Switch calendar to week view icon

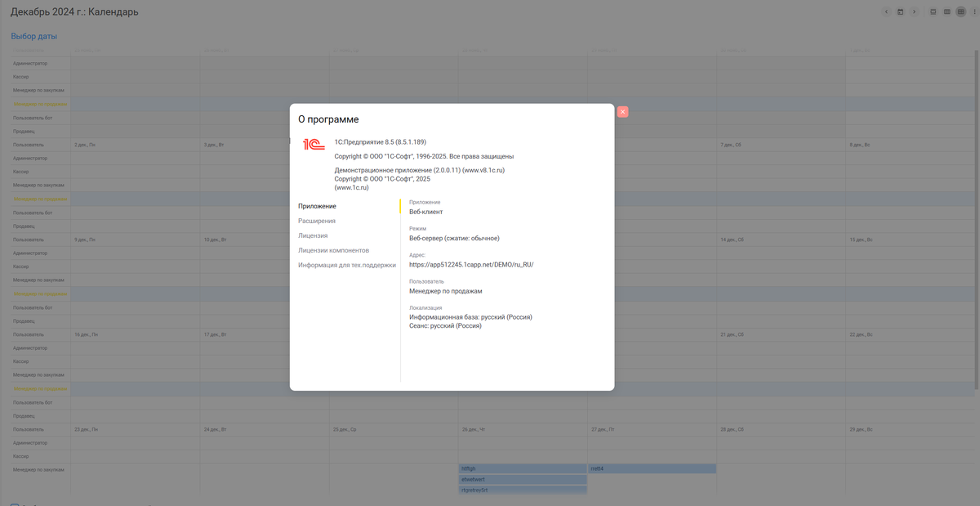947,11
